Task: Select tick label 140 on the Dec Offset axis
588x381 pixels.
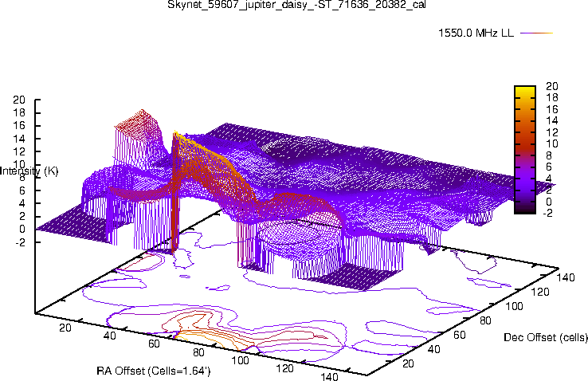Action: 566,277
